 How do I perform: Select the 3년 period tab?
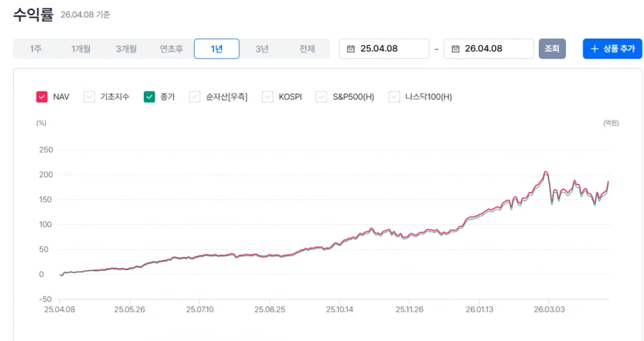coord(262,49)
